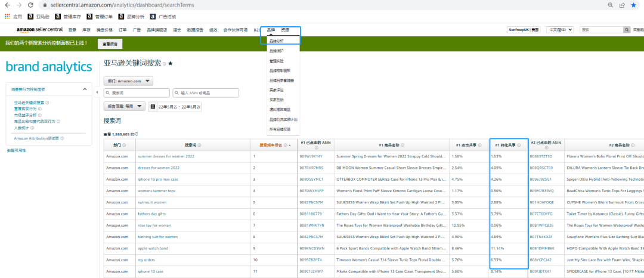Click the top header 搜索 input box
This screenshot has height=278, width=644.
point(602,30)
